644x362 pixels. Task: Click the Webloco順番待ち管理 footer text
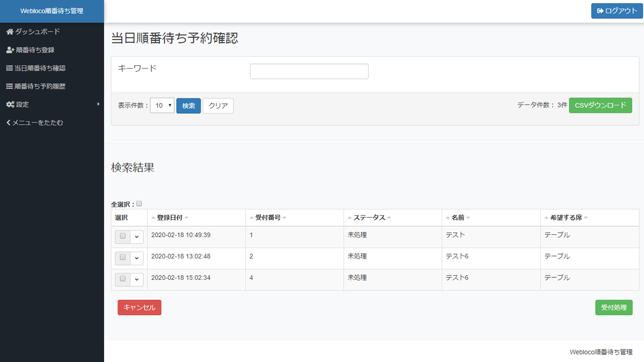601,352
